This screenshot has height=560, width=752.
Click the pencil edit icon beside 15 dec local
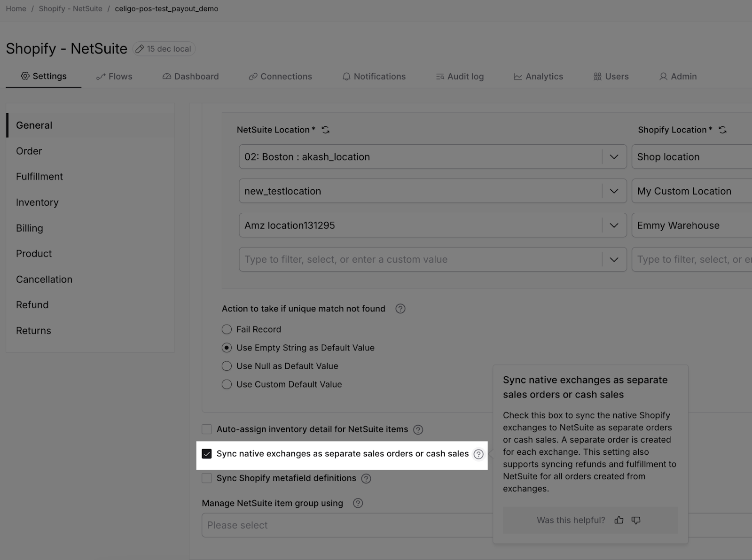pyautogui.click(x=140, y=49)
